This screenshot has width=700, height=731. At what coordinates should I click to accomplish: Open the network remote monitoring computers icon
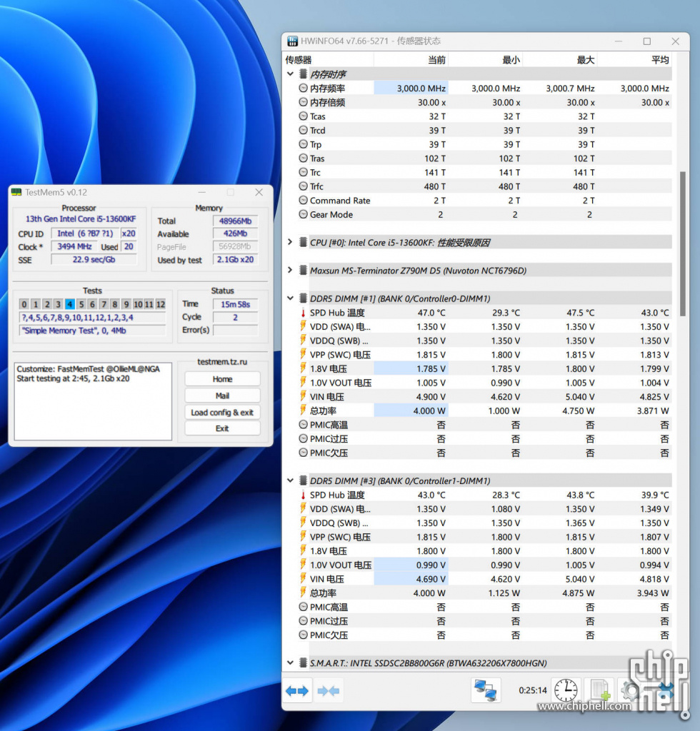[485, 690]
